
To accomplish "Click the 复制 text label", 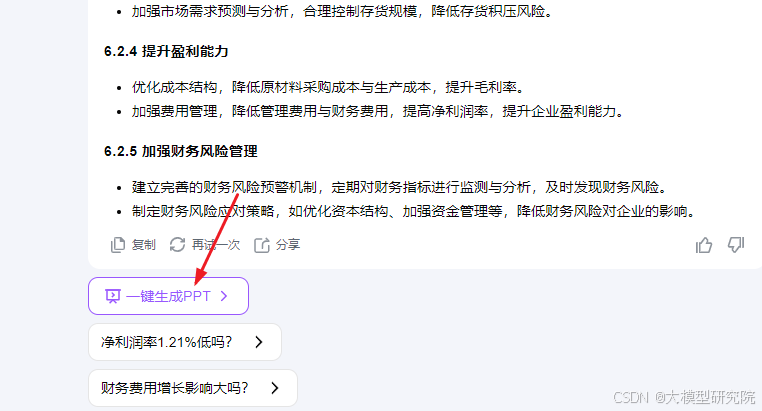I will click(143, 245).
